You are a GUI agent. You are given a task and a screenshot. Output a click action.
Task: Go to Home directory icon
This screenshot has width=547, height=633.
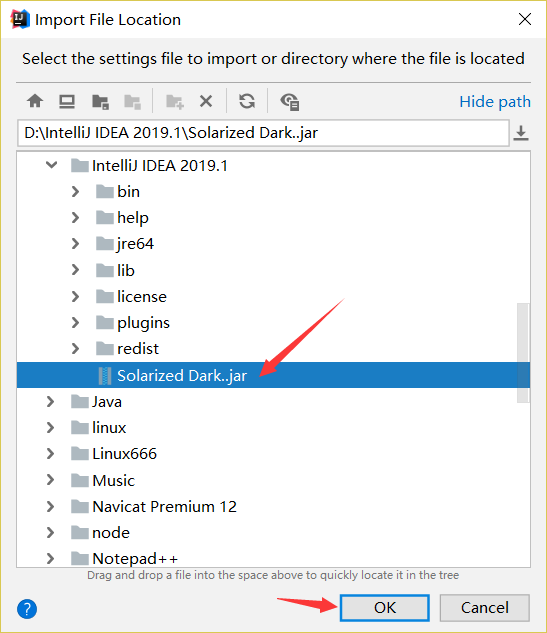point(35,101)
